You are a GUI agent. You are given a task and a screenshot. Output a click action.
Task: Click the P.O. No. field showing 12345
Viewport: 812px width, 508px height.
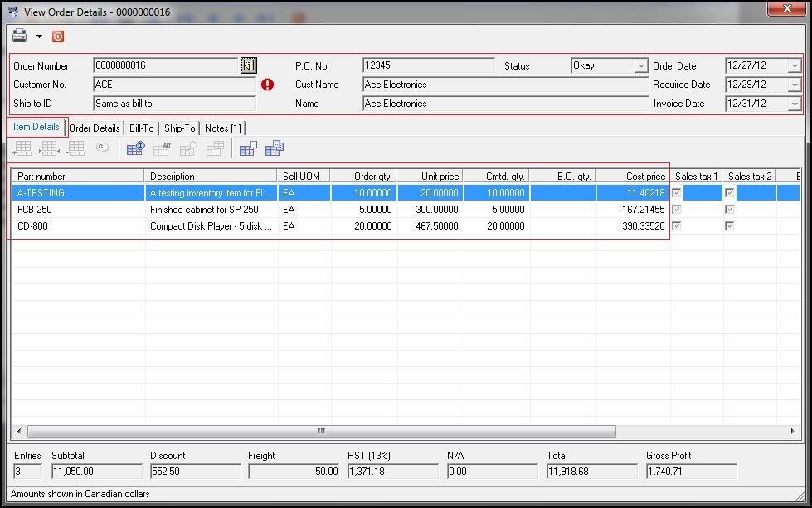click(x=429, y=65)
